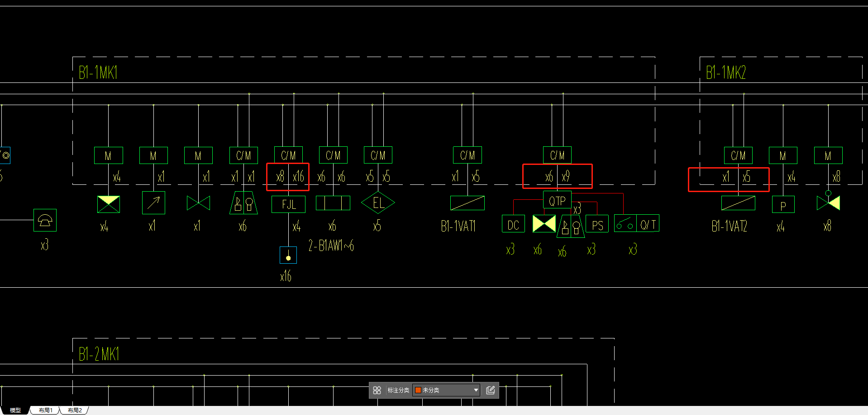Switch to the 布局2 tab
Viewport: 868px width, 415px height.
[x=75, y=410]
